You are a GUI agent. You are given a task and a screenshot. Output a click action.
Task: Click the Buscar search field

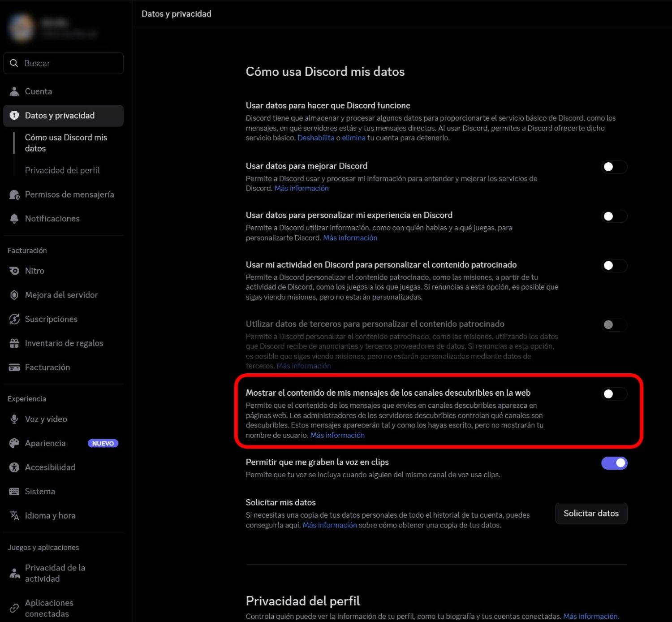coord(63,63)
